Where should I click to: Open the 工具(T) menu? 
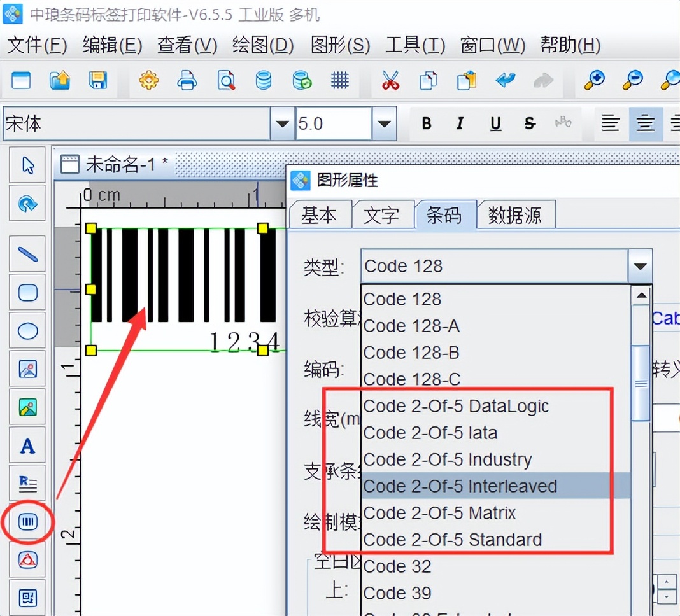413,45
